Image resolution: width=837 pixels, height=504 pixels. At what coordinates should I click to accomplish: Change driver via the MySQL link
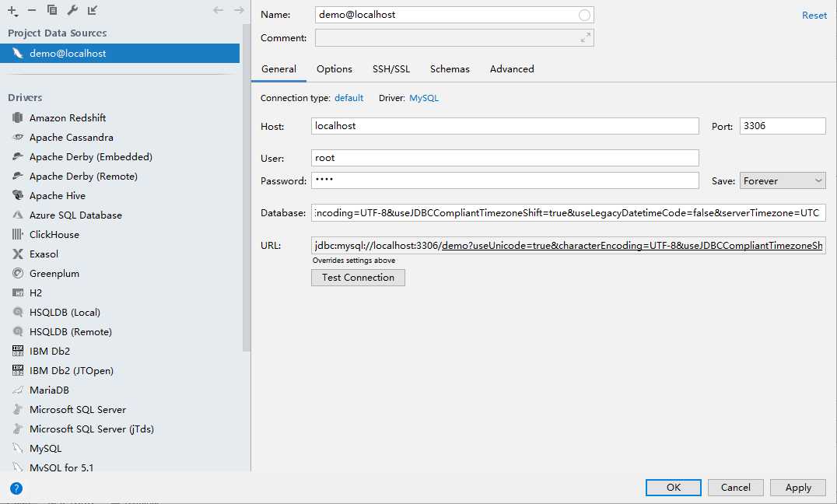point(424,98)
